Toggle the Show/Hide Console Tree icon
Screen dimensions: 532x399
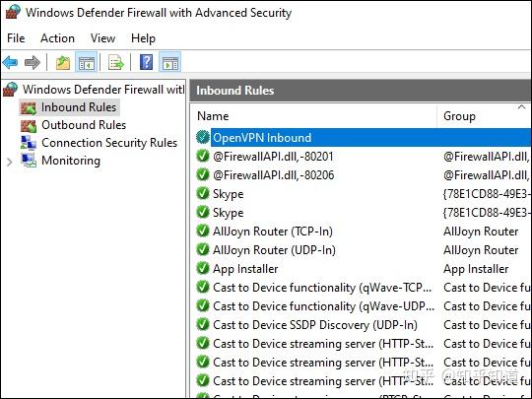[x=86, y=63]
